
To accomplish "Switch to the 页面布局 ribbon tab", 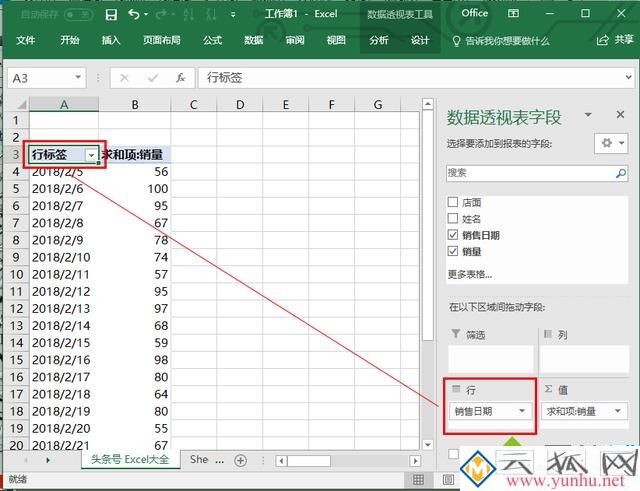I will (x=161, y=40).
